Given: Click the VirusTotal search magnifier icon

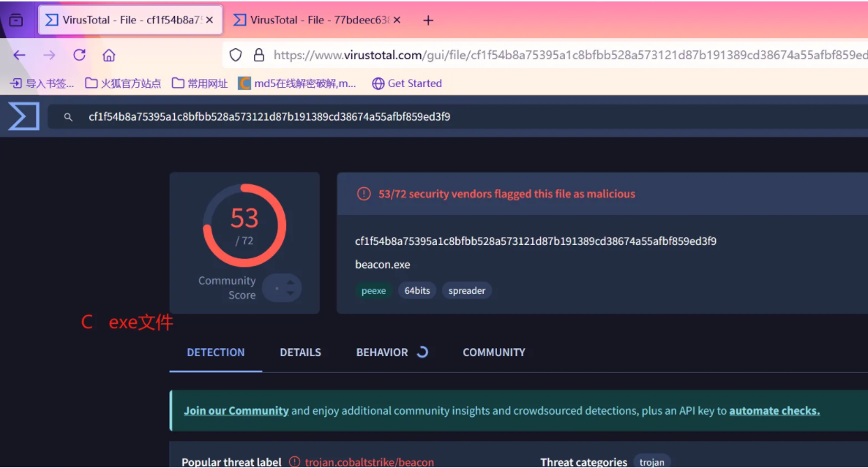Looking at the screenshot, I should click(68, 117).
